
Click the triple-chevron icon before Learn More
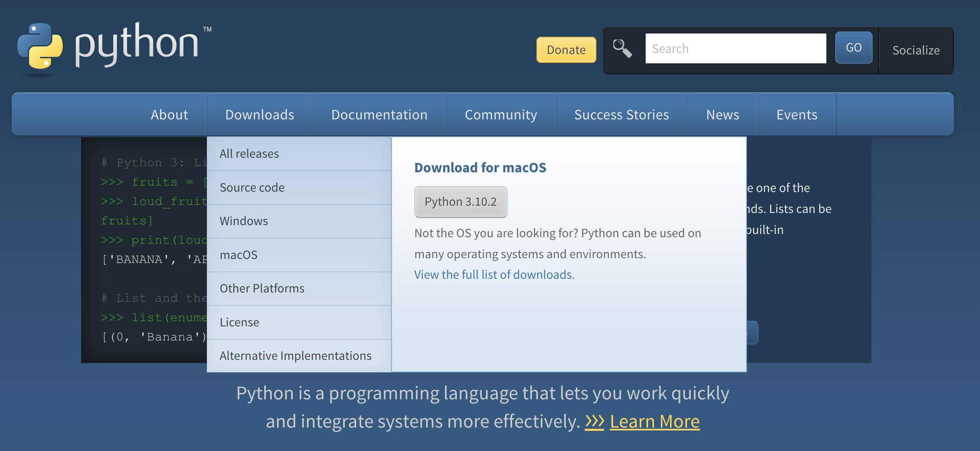[x=594, y=422]
